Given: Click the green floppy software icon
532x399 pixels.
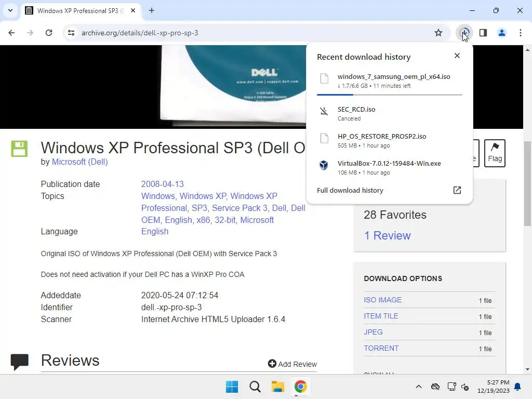Looking at the screenshot, I should pos(19,149).
